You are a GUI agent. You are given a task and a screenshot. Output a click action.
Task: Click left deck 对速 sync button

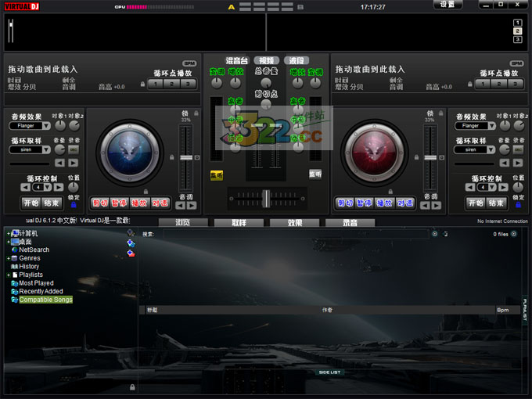click(x=160, y=203)
